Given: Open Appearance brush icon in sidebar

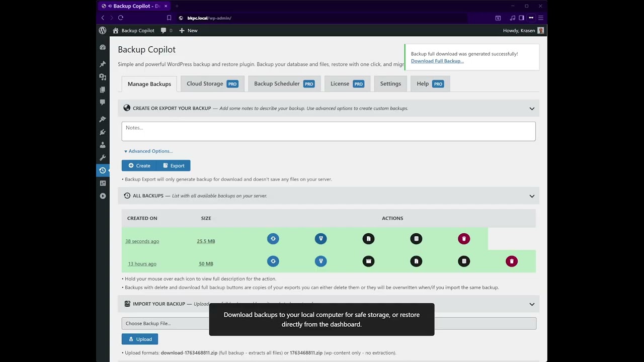Looking at the screenshot, I should tap(103, 119).
